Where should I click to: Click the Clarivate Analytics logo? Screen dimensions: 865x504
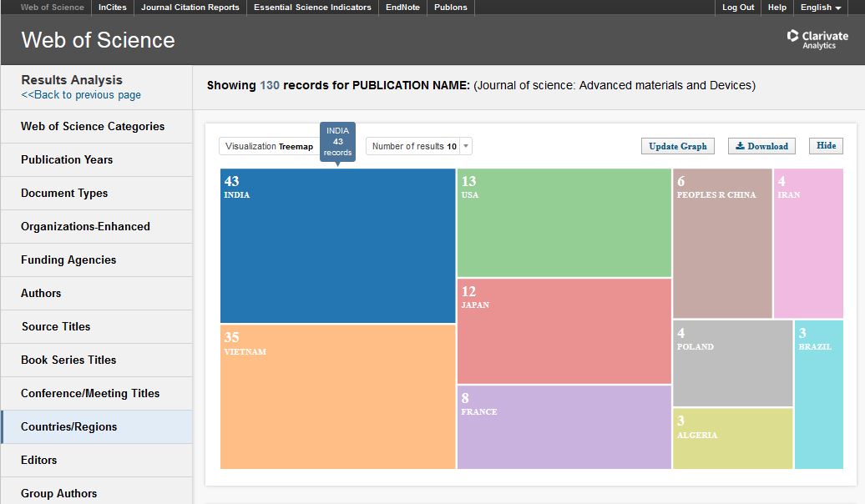pyautogui.click(x=817, y=39)
